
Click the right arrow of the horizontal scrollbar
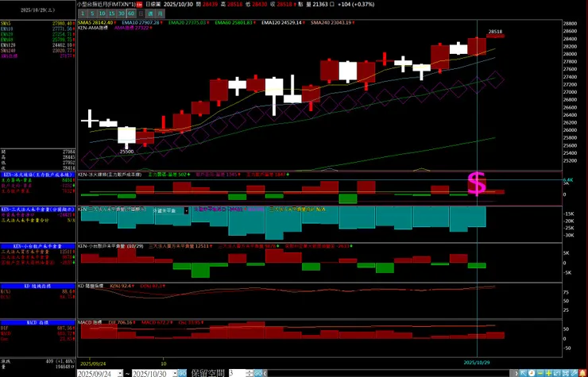[x=516, y=373]
